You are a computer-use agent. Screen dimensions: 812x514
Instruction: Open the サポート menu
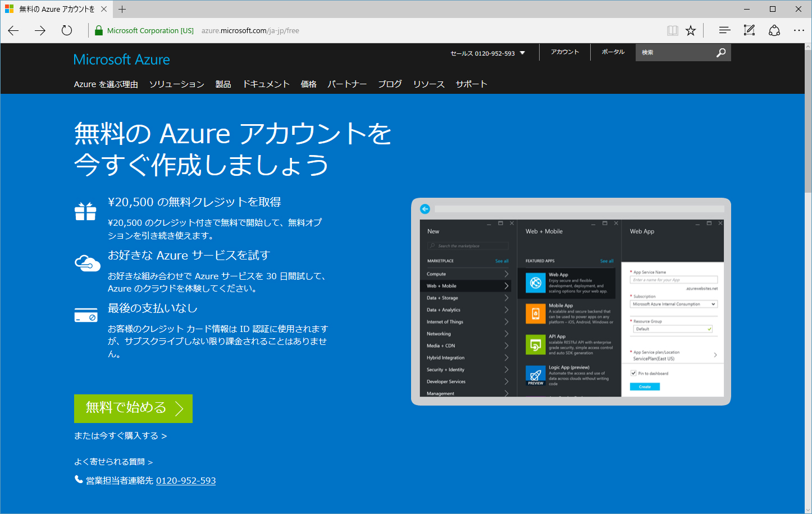click(x=471, y=84)
